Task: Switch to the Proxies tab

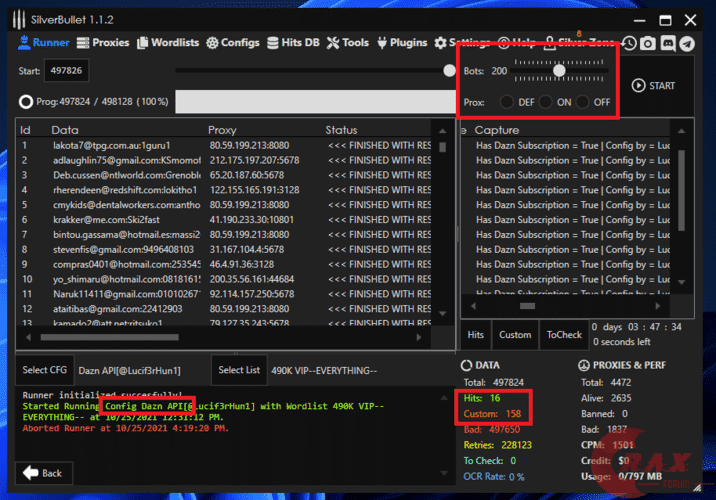Action: 105,43
